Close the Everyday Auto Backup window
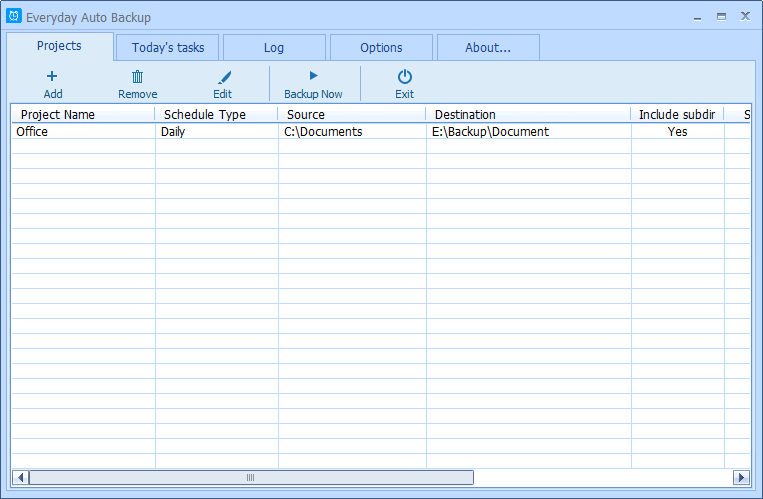The image size is (763, 499). click(x=745, y=16)
